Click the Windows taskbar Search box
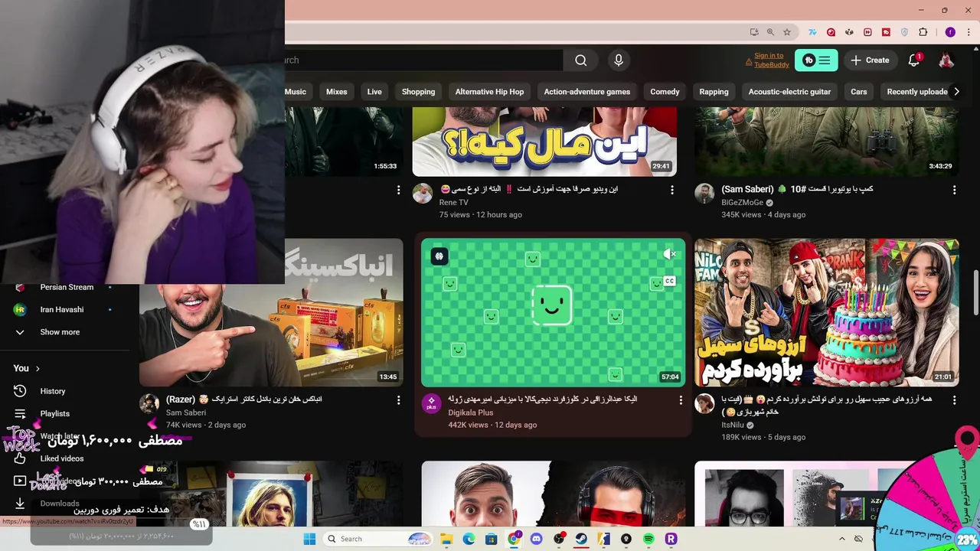The image size is (980, 551). (x=378, y=539)
